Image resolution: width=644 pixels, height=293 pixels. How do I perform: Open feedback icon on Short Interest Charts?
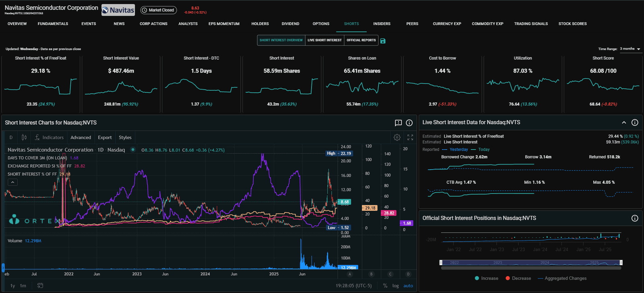click(x=398, y=123)
